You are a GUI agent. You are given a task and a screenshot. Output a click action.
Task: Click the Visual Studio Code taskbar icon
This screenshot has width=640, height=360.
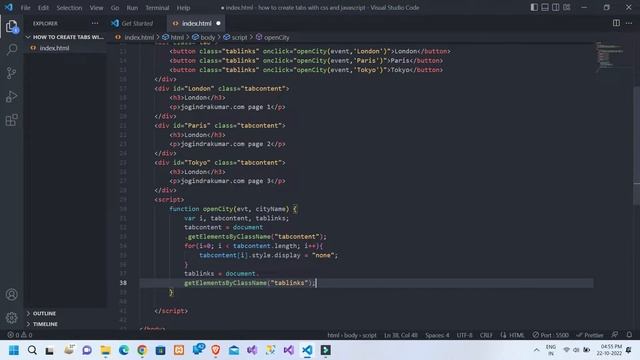307,350
